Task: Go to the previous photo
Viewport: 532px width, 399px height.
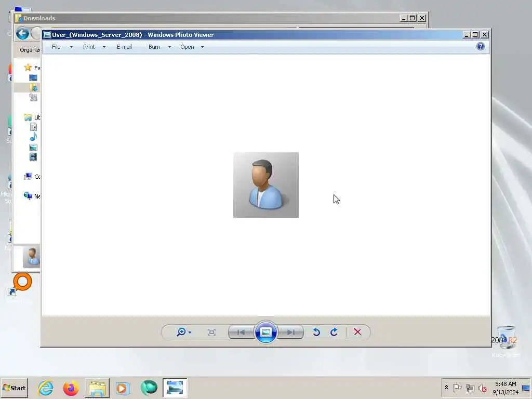Action: point(241,332)
